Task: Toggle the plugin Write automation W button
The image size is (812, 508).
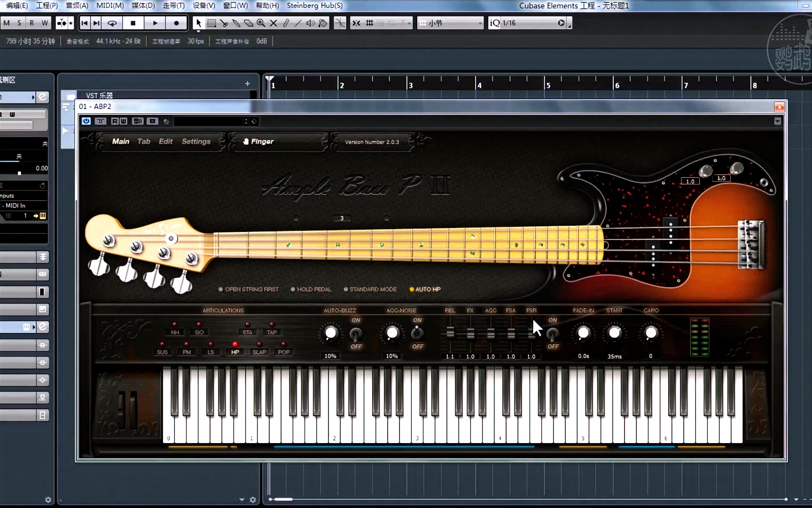Action: coord(123,121)
